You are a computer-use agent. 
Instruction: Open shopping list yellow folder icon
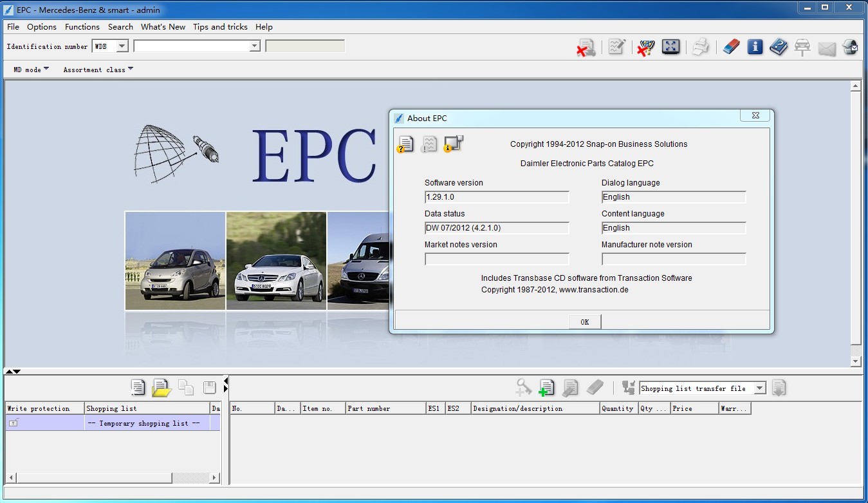[x=162, y=388]
